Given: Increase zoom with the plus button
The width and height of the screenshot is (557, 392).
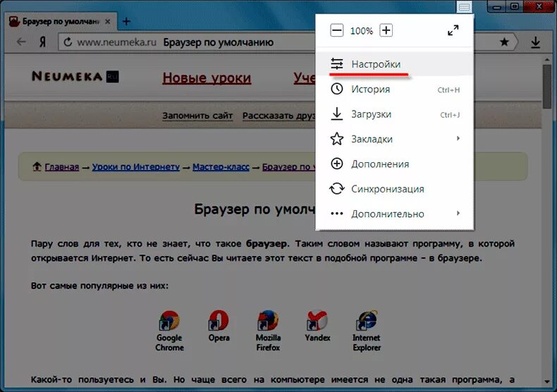Looking at the screenshot, I should tap(386, 30).
